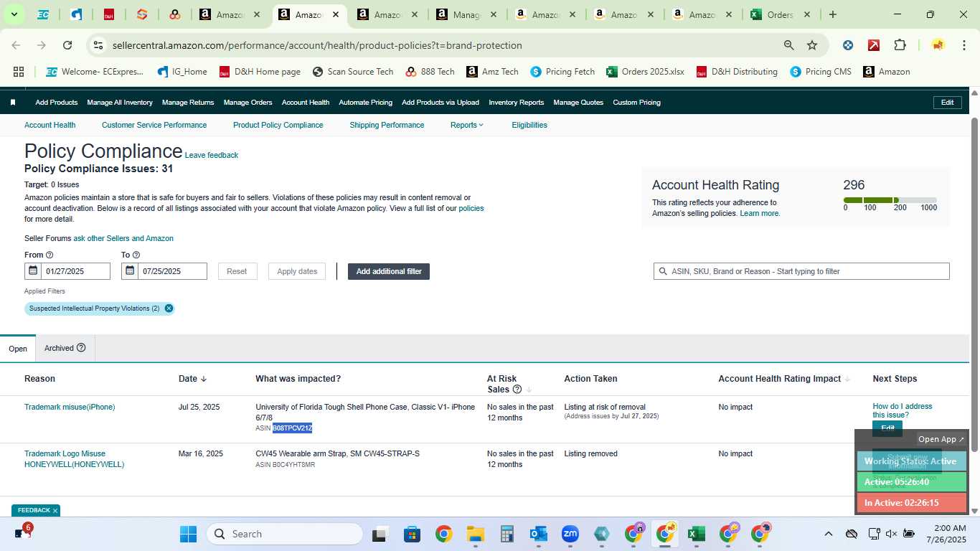The height and width of the screenshot is (551, 980).
Task: Open How do I address this issue link
Action: click(x=903, y=410)
